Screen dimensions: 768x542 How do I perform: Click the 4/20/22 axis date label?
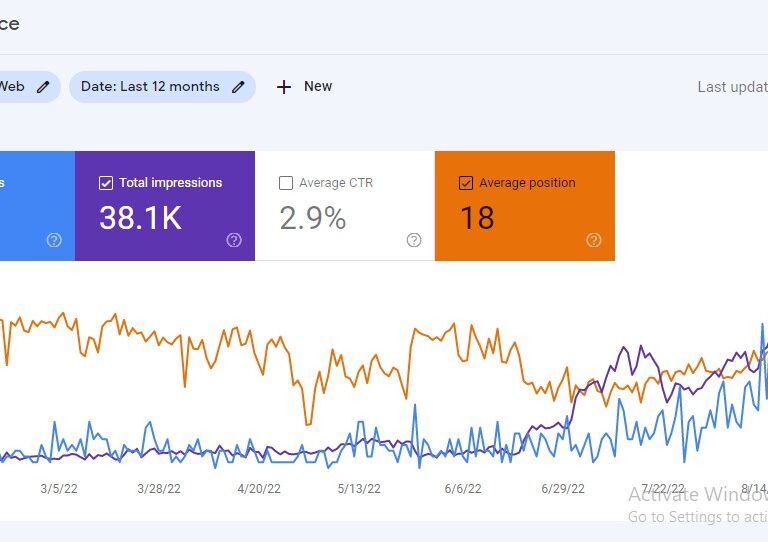259,489
